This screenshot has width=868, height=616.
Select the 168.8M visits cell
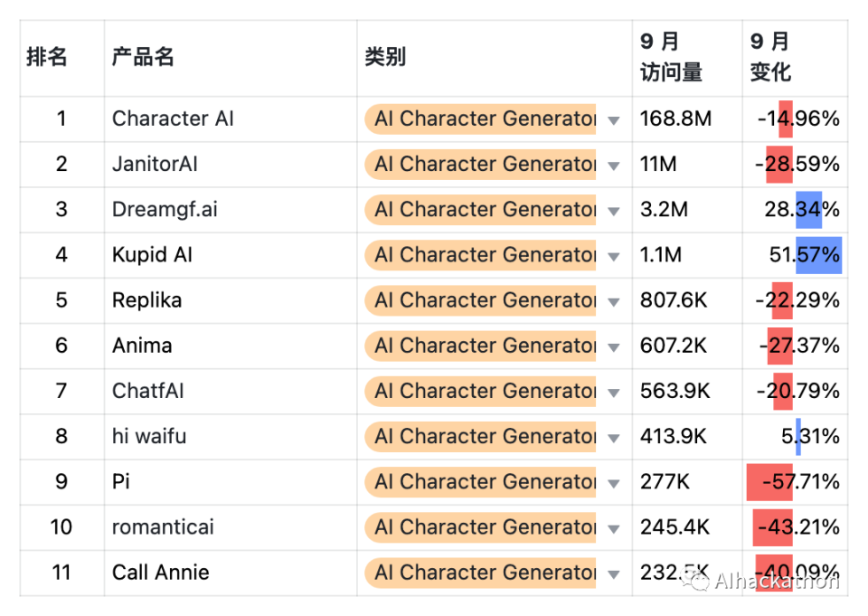point(675,119)
